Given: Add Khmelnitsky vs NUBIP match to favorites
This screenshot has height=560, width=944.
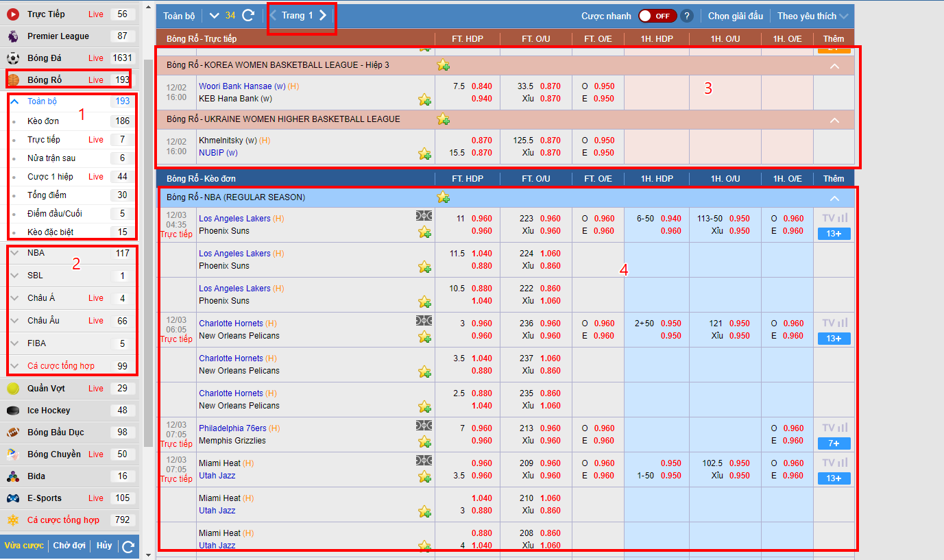Looking at the screenshot, I should click(425, 154).
